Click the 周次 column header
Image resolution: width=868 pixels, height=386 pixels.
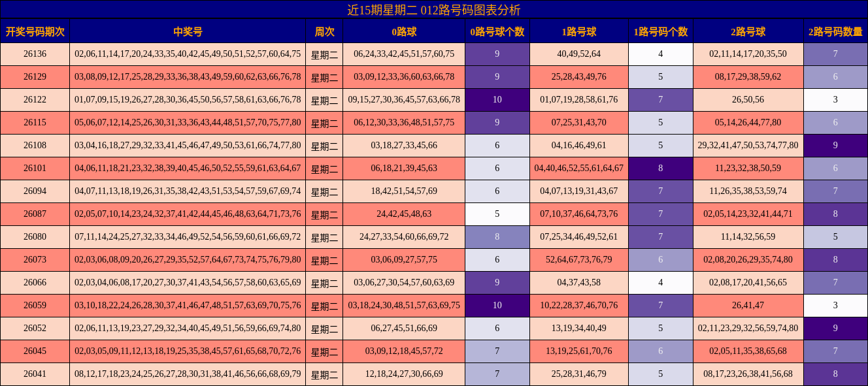(x=324, y=31)
